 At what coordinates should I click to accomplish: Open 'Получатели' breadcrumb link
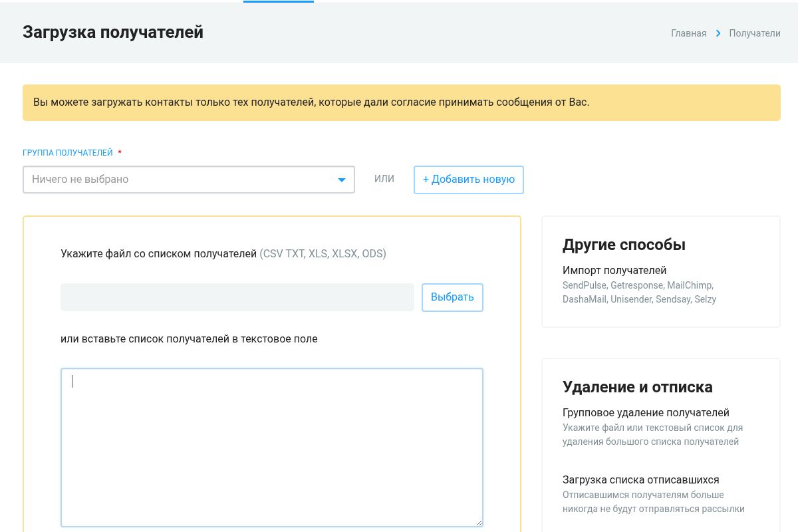coord(755,33)
